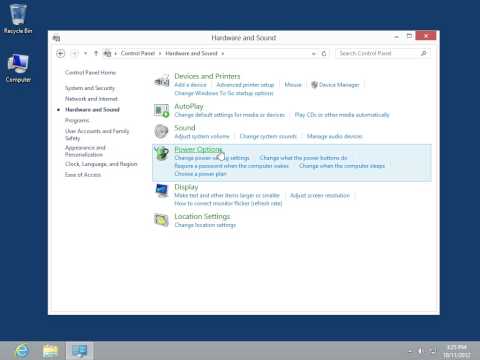Open Clock, Language, and Region

tap(101, 164)
